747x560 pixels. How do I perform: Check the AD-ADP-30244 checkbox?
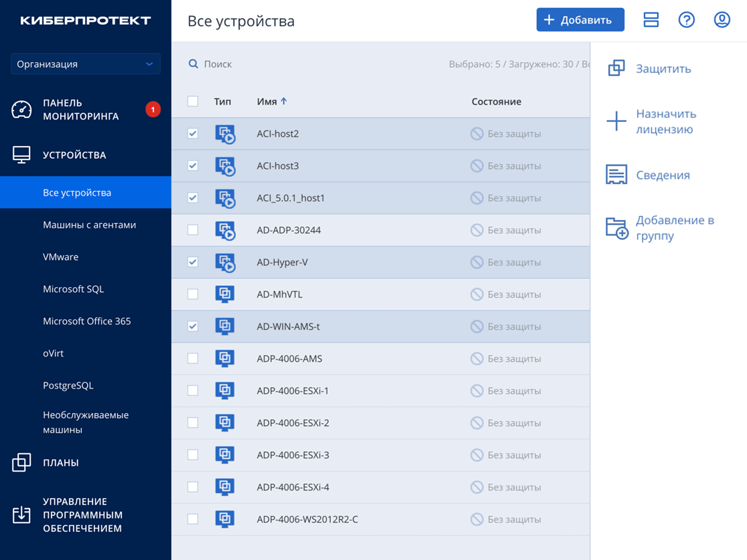(x=193, y=230)
